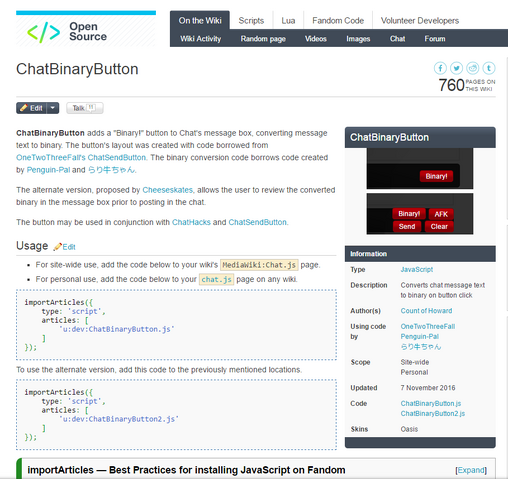Open Count of Howard author link

426,311
